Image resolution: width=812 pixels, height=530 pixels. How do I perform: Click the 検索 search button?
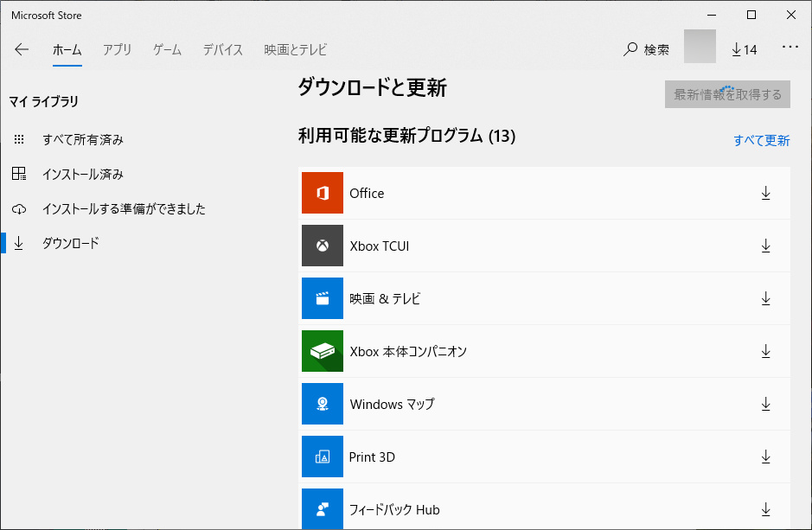[646, 49]
